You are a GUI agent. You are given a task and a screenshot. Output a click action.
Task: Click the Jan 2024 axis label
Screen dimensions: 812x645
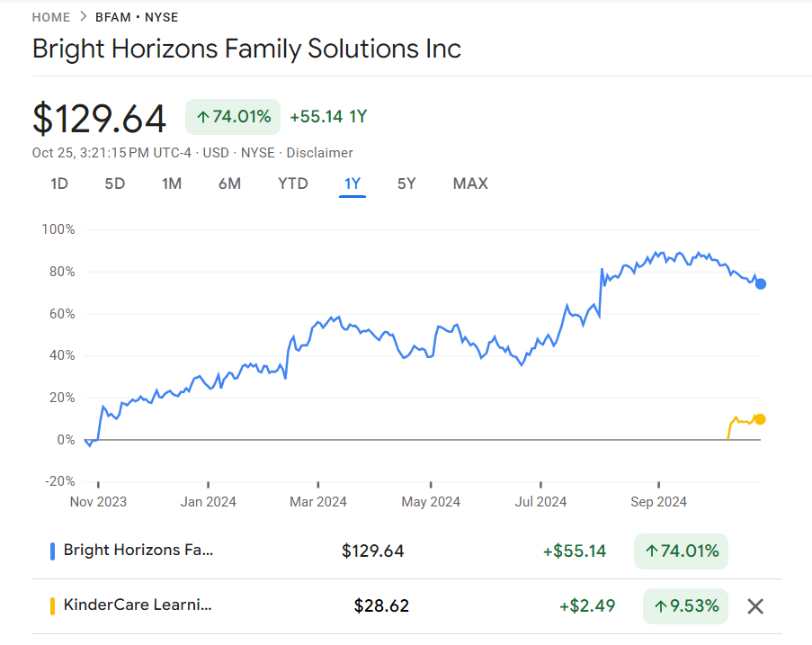pyautogui.click(x=209, y=501)
